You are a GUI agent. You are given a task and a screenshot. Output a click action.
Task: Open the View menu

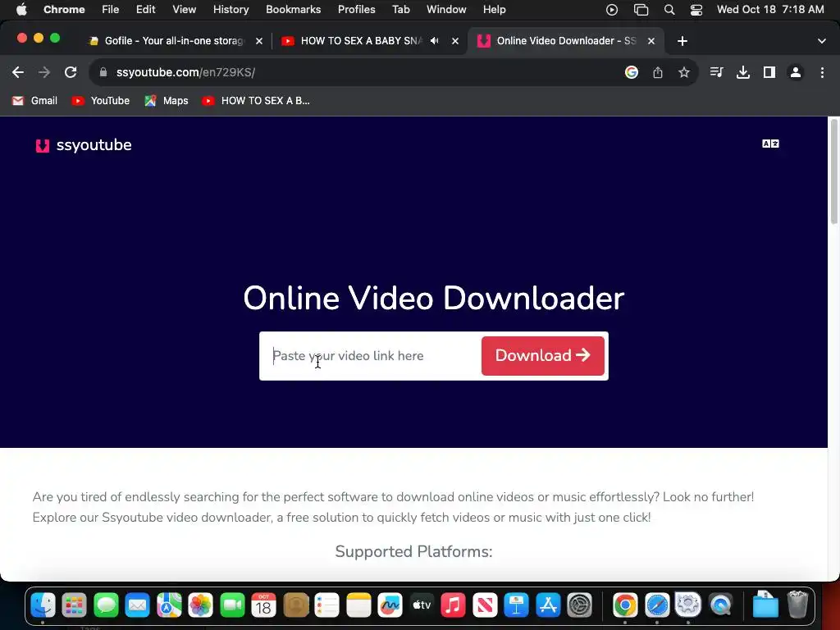click(184, 10)
